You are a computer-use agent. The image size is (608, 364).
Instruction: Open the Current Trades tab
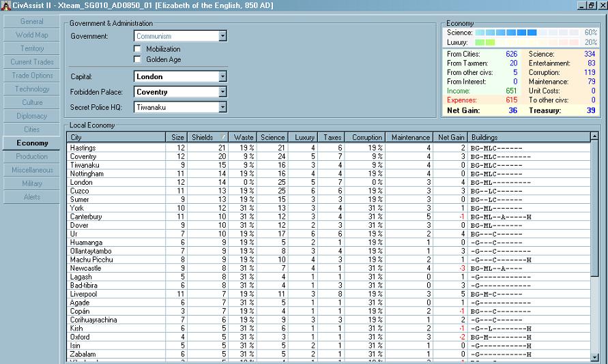point(32,62)
